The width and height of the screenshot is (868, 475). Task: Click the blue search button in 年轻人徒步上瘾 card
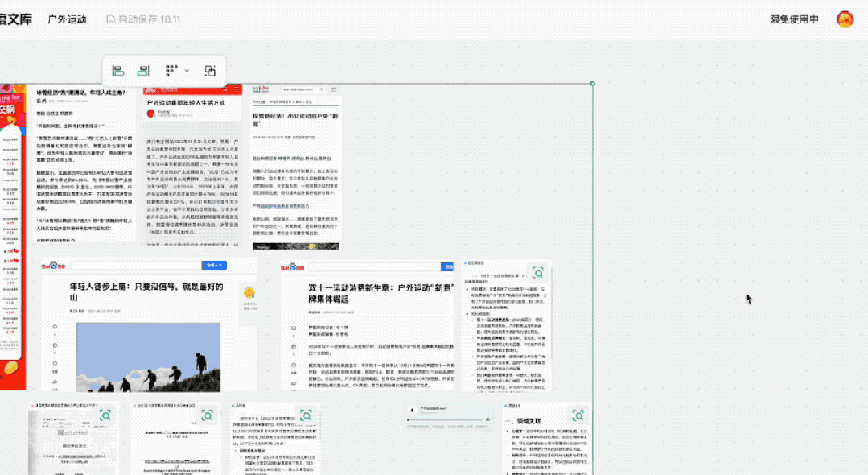pyautogui.click(x=214, y=266)
